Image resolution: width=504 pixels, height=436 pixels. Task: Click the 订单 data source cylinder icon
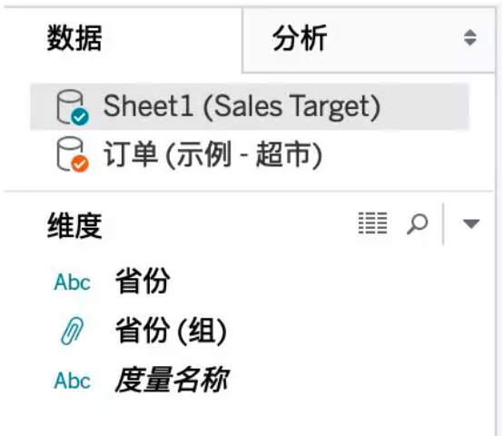click(70, 154)
